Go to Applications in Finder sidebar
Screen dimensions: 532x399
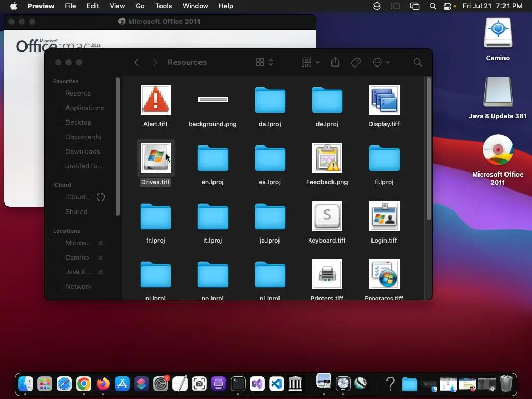click(85, 108)
